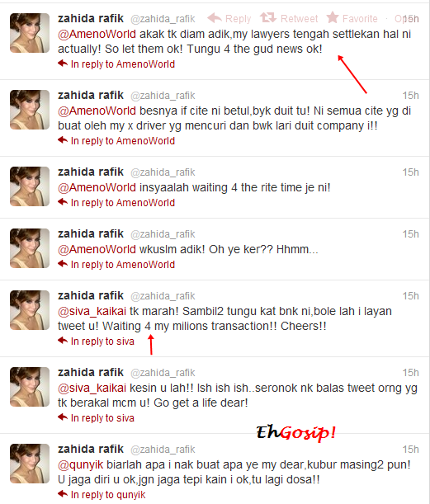Click the Reply arrow icon on first tweet
This screenshot has height=504, width=430.
[x=215, y=17]
